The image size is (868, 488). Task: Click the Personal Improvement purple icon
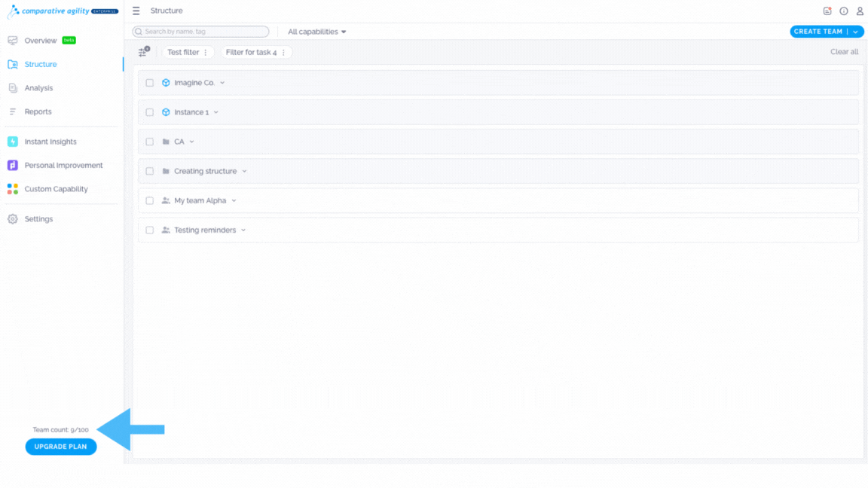(13, 166)
